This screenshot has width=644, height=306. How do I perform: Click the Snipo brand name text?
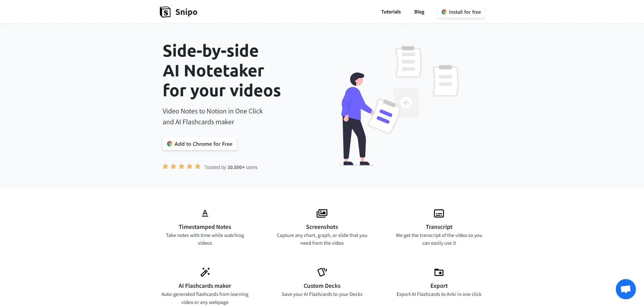click(x=186, y=12)
